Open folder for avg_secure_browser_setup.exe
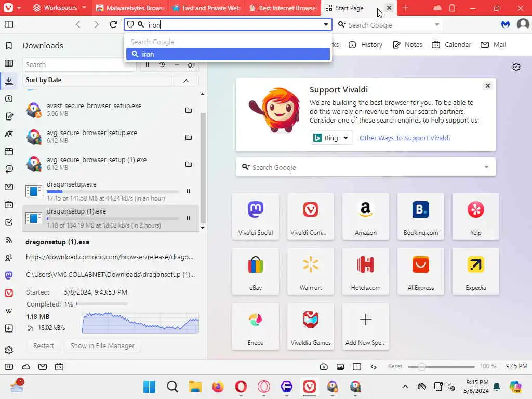 (189, 137)
